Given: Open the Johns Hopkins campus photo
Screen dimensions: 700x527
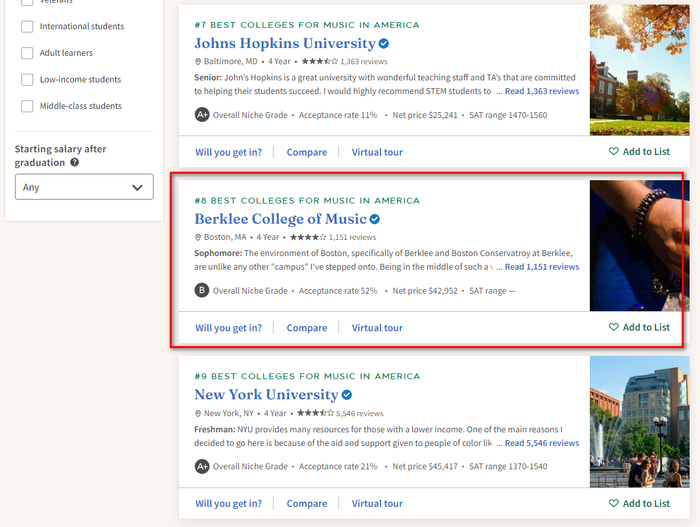Looking at the screenshot, I should 639,70.
